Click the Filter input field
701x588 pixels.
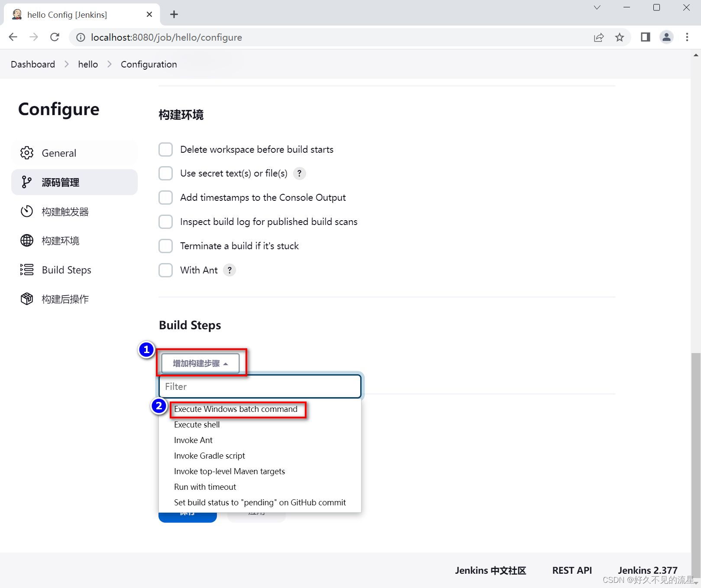point(260,386)
